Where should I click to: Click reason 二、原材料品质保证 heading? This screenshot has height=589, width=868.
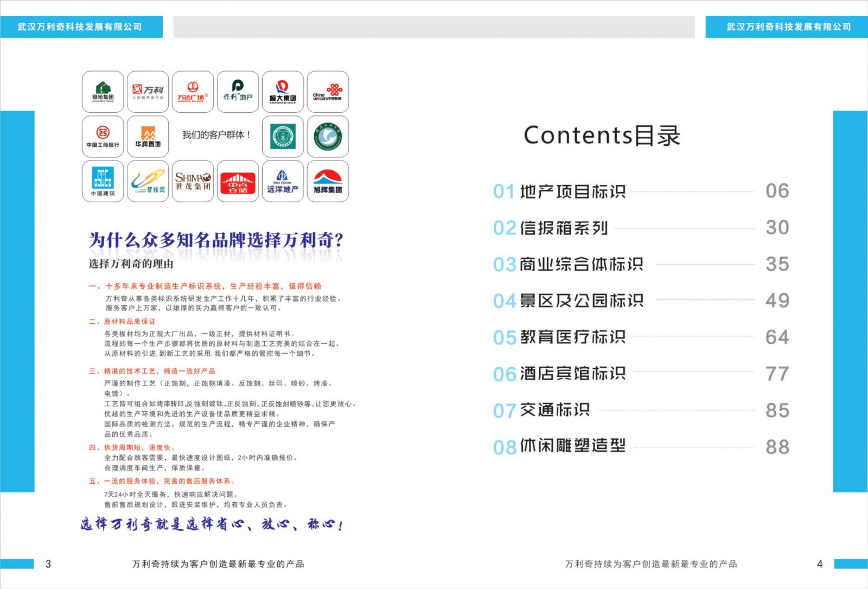click(122, 322)
